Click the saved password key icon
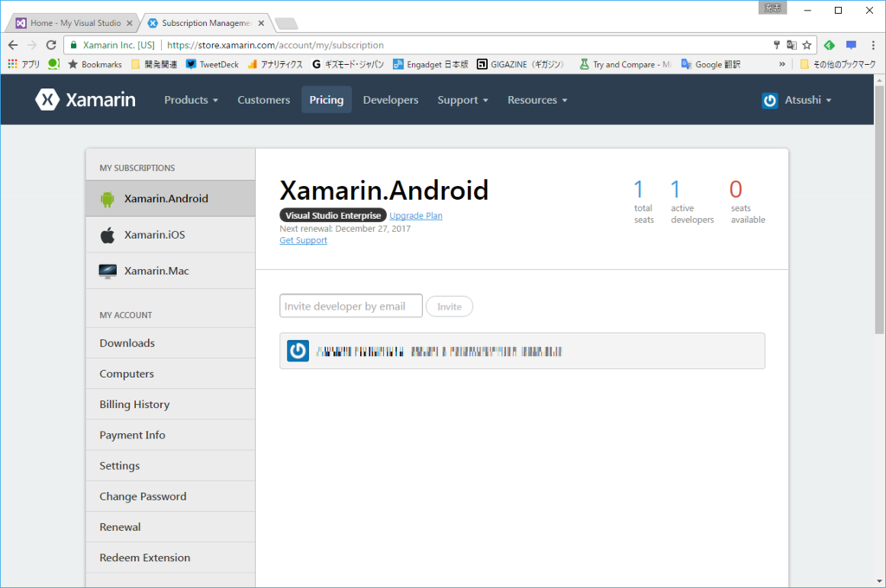The height and width of the screenshot is (588, 886). [x=777, y=45]
